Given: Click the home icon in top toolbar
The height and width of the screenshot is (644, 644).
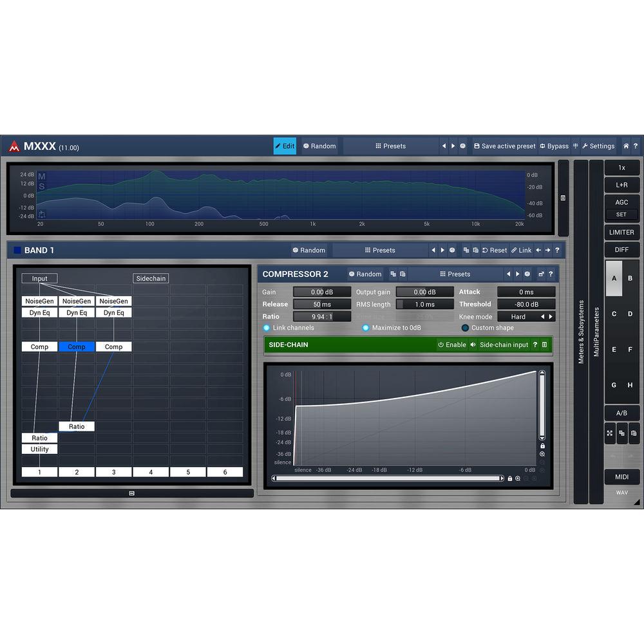Looking at the screenshot, I should coord(625,146).
